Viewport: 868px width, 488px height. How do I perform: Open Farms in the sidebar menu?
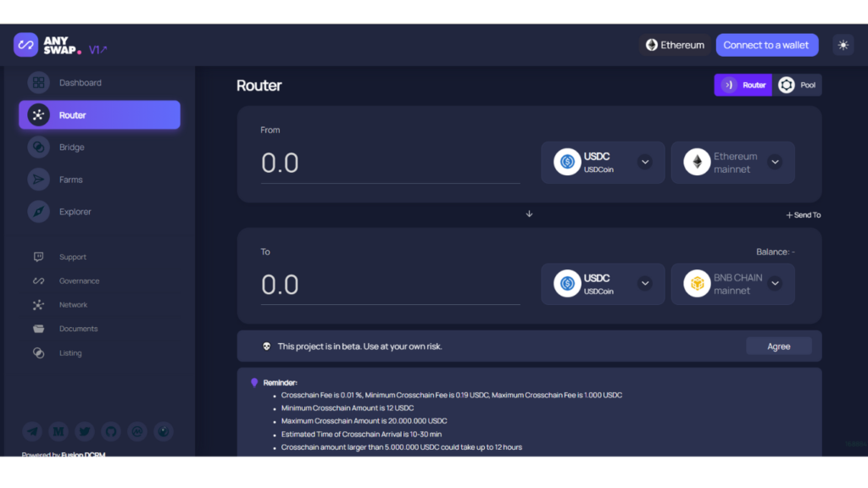click(70, 180)
